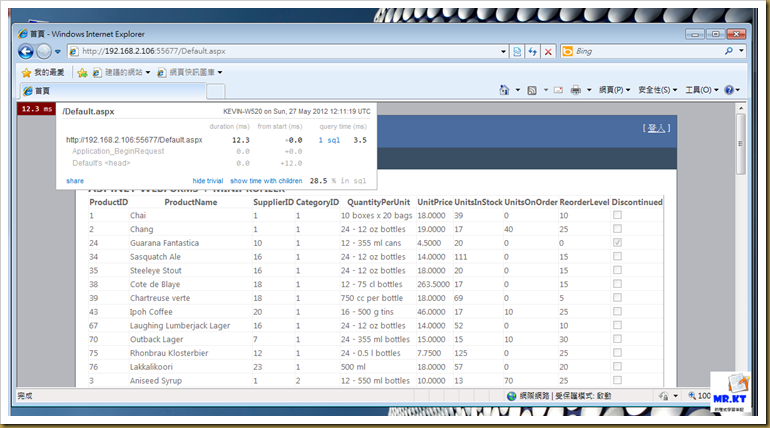Click the UnitPrice column header

coord(435,202)
